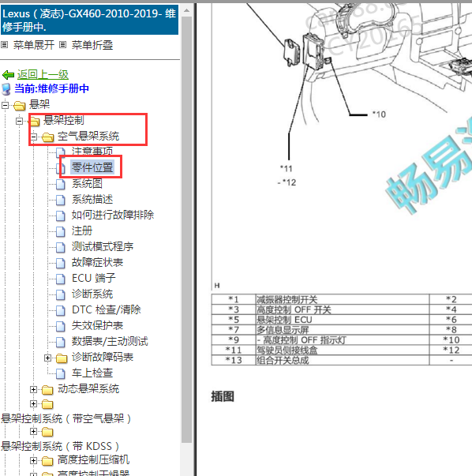Viewport: 472px width, 476px height.
Task: Open the 测试模式程序 page
Action: coord(103,247)
